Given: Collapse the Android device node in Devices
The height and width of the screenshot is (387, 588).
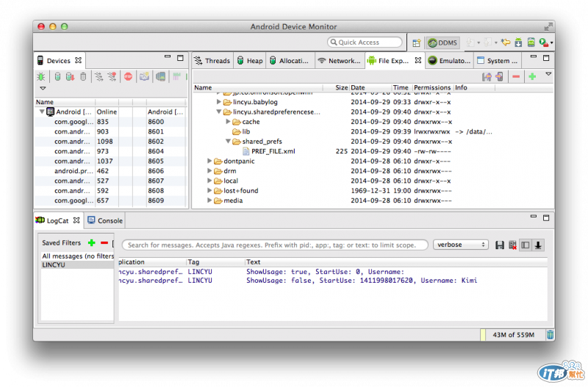Looking at the screenshot, I should click(x=42, y=112).
